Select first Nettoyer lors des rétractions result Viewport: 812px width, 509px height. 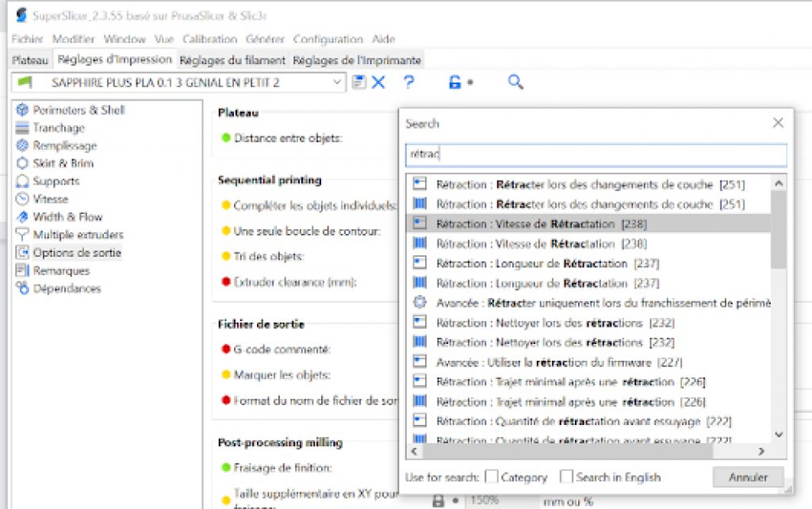tap(589, 323)
